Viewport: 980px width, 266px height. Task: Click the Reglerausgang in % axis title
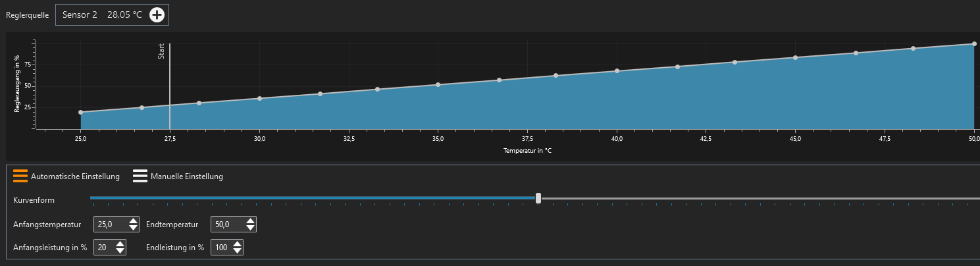17,84
